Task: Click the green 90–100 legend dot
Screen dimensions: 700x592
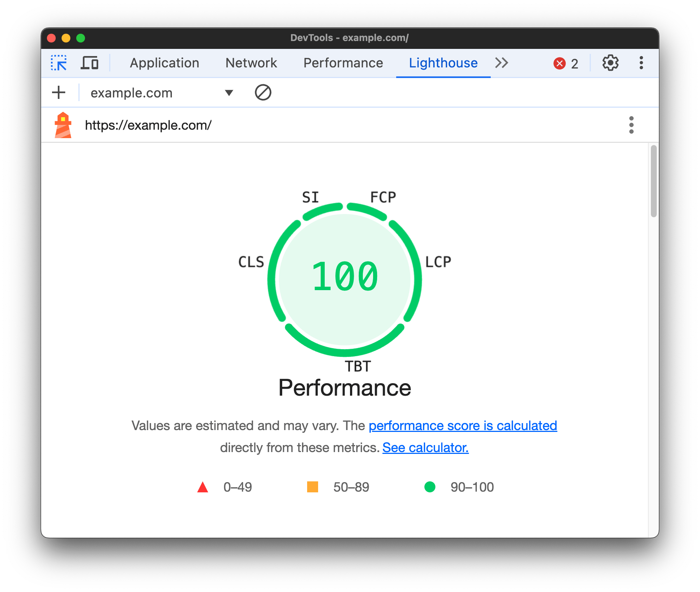Action: click(x=430, y=487)
